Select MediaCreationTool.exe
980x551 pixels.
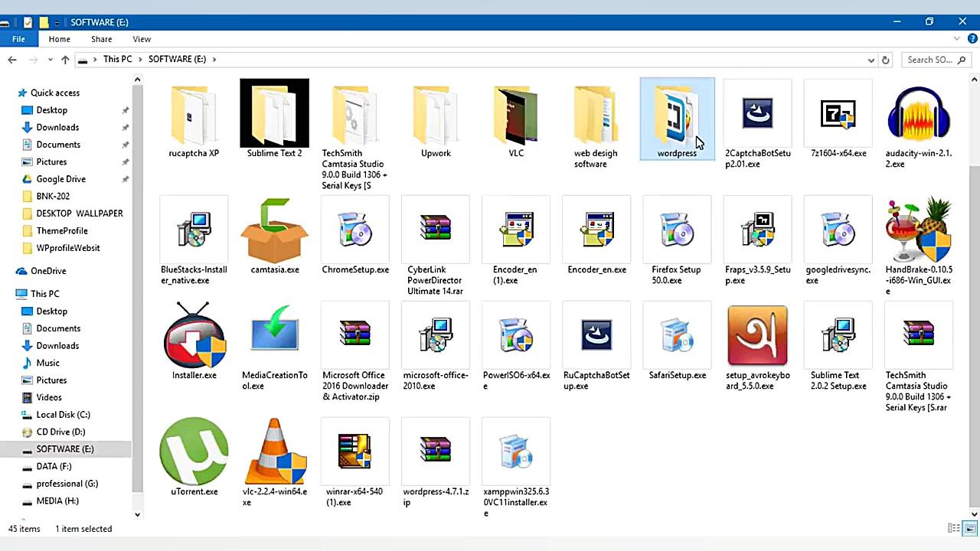tap(275, 347)
